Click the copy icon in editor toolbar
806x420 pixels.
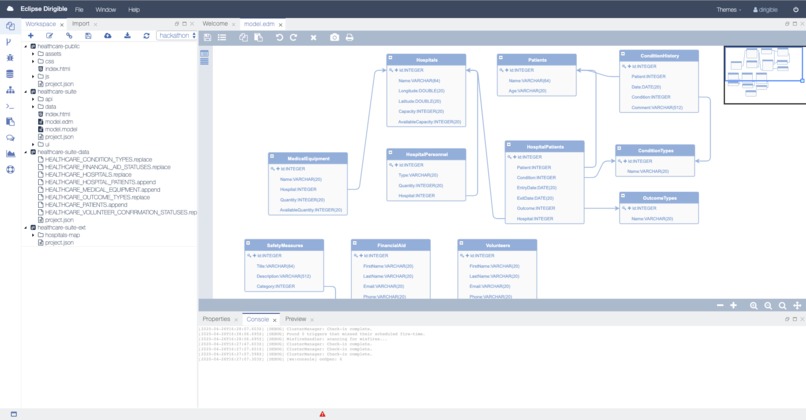244,38
